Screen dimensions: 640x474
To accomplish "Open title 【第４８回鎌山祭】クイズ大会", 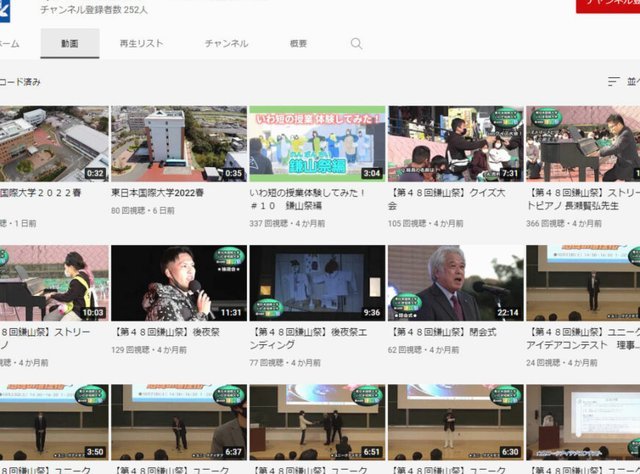I will point(447,199).
